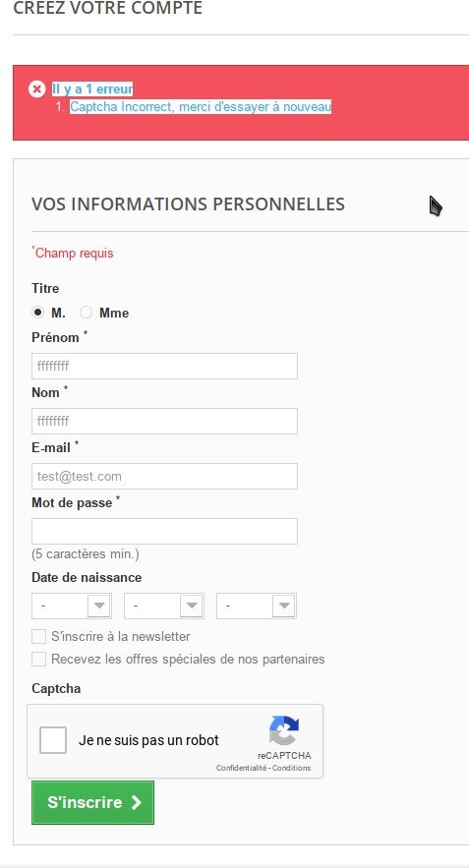The image size is (469, 868).
Task: Click the red error X icon
Action: (36, 88)
